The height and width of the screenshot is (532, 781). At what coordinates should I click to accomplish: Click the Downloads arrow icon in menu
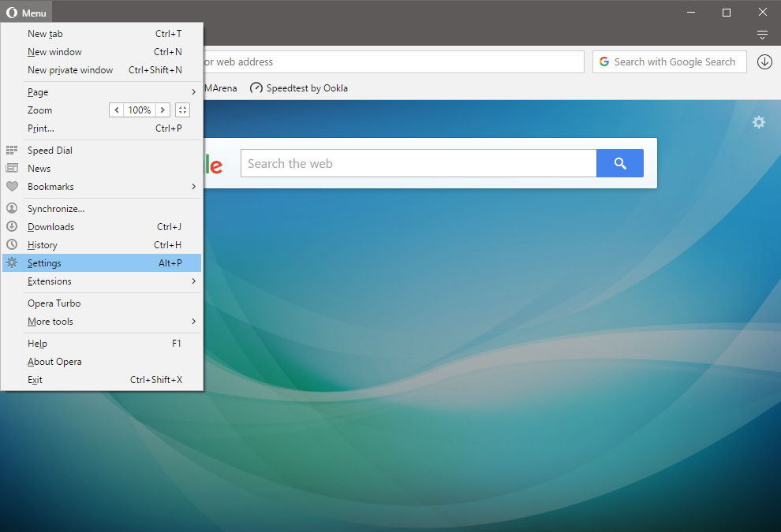12,226
